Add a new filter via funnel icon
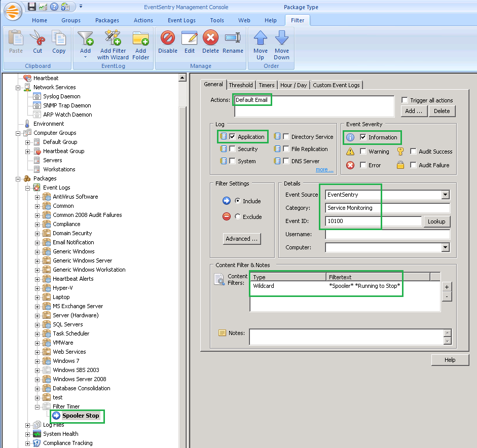 [x=85, y=44]
